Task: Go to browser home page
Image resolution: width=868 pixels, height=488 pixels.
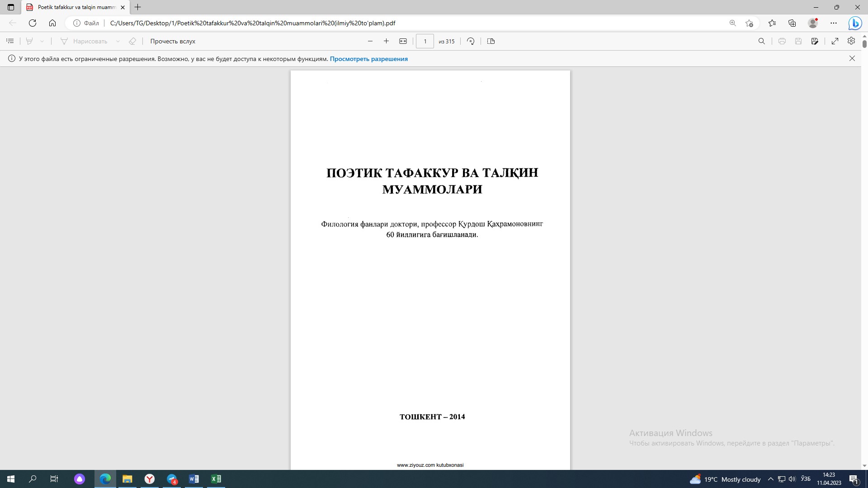Action: [52, 23]
